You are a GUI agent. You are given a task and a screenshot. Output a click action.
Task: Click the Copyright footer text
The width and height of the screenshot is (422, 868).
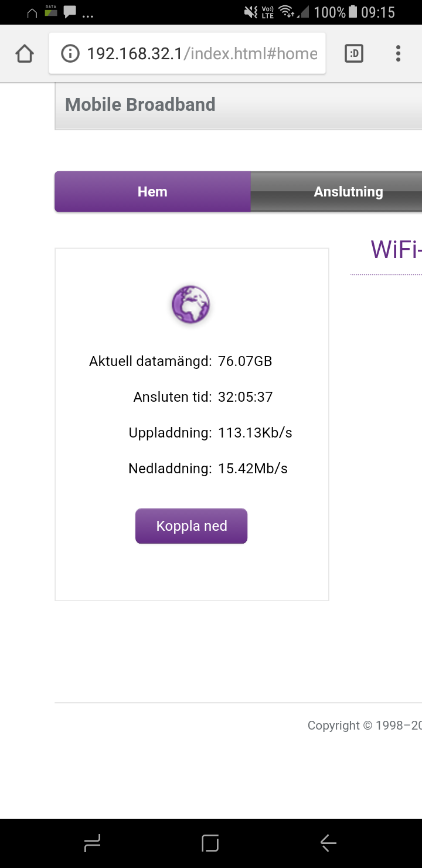[x=365, y=725]
